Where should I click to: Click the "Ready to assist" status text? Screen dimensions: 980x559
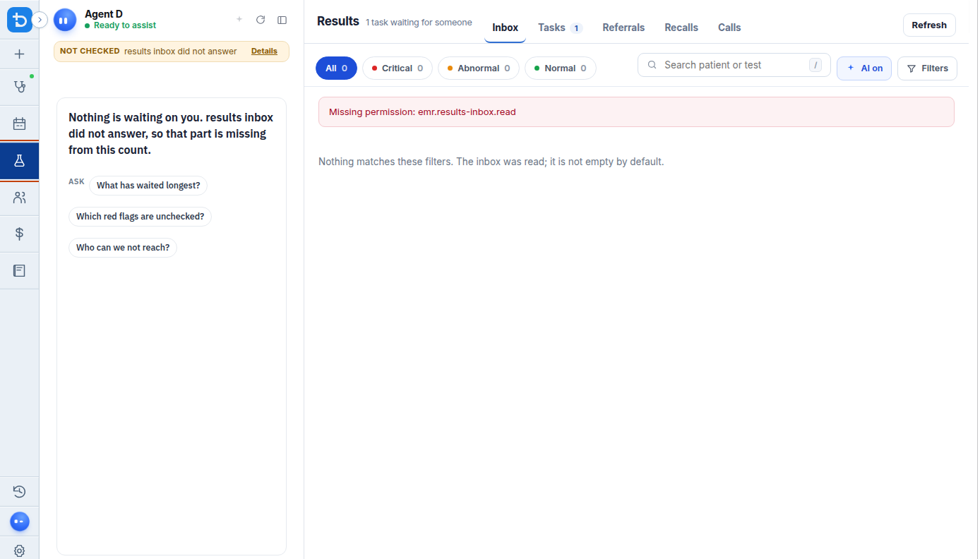[x=125, y=25]
